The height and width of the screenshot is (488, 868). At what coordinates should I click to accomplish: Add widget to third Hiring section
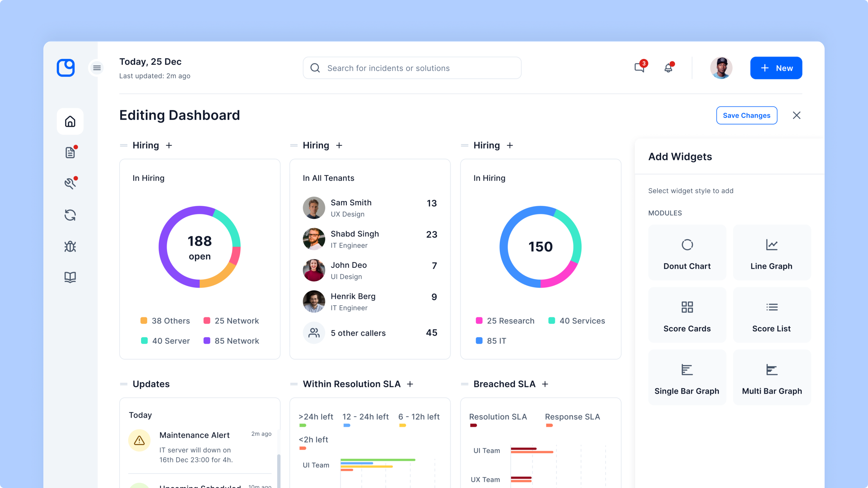[x=510, y=145]
